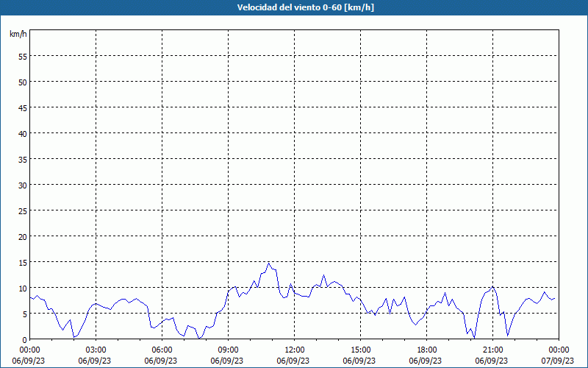Click the '25' y-axis value

(23, 210)
